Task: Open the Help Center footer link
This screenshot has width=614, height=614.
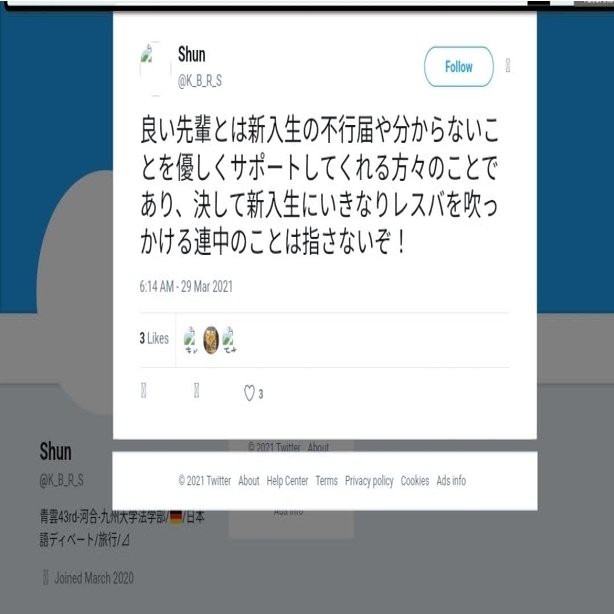Action: tap(287, 480)
